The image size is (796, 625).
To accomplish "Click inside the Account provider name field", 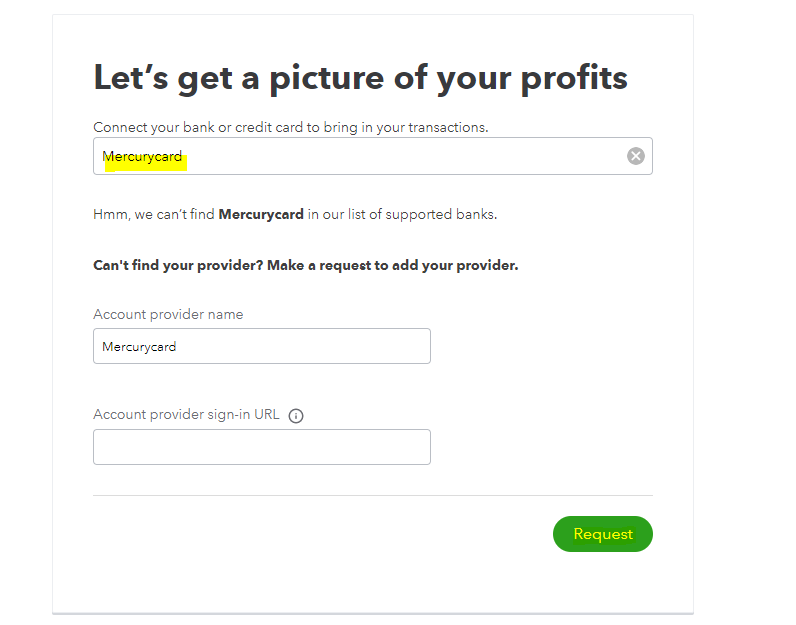I will pyautogui.click(x=262, y=346).
